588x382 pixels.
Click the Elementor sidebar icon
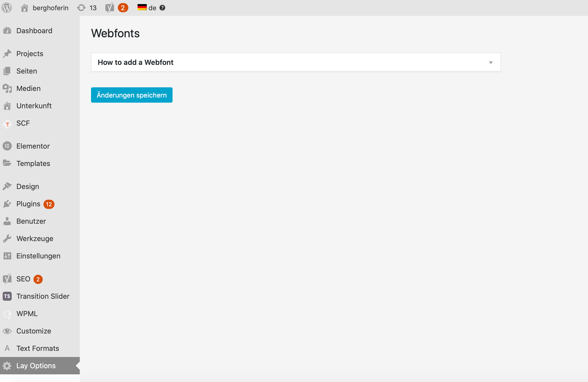[x=7, y=146]
